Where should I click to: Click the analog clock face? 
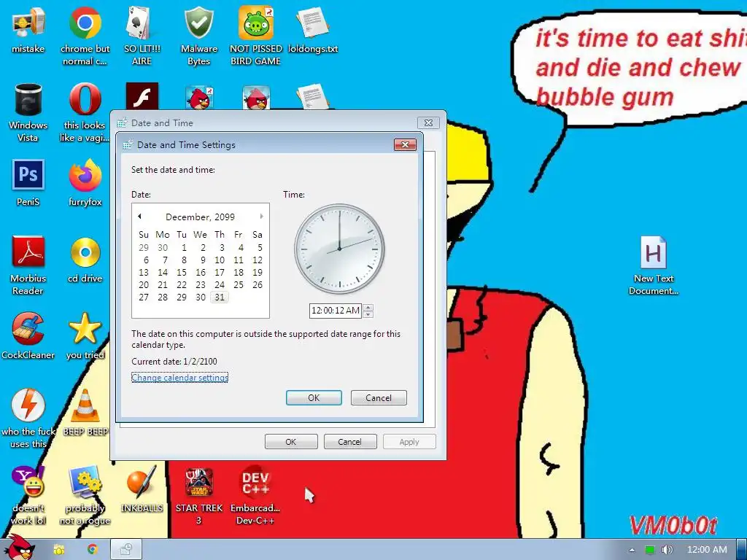click(339, 249)
